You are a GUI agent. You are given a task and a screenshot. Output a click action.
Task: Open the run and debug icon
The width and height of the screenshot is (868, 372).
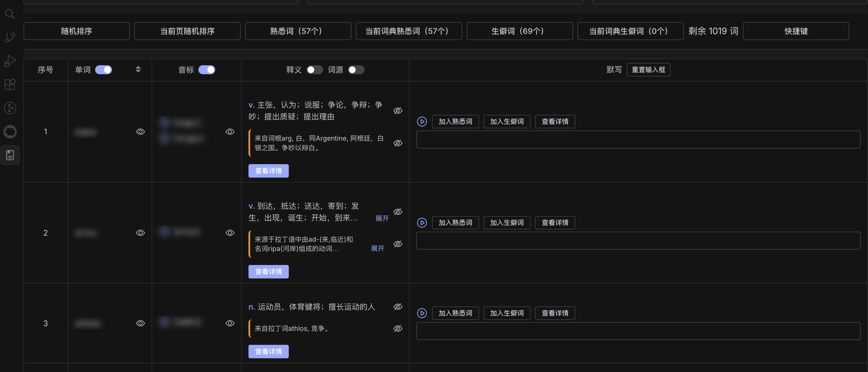[10, 61]
